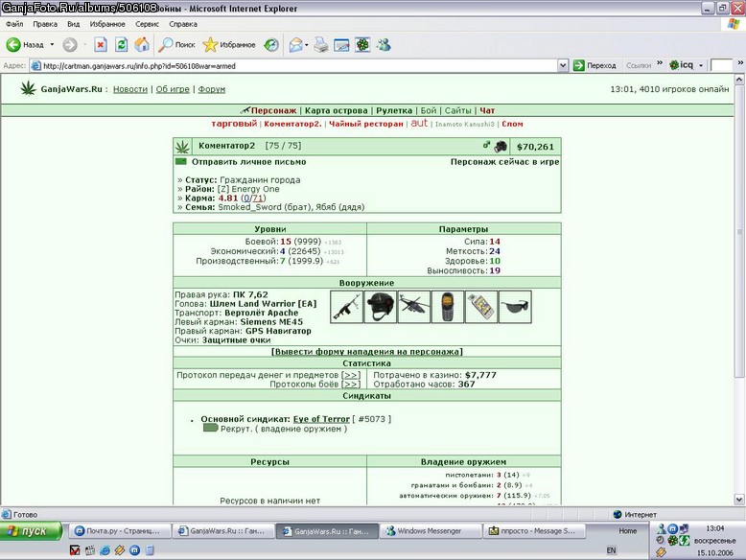746x560 pixels.
Task: Expand the Mail toolbar button dropdown
Action: [x=307, y=45]
